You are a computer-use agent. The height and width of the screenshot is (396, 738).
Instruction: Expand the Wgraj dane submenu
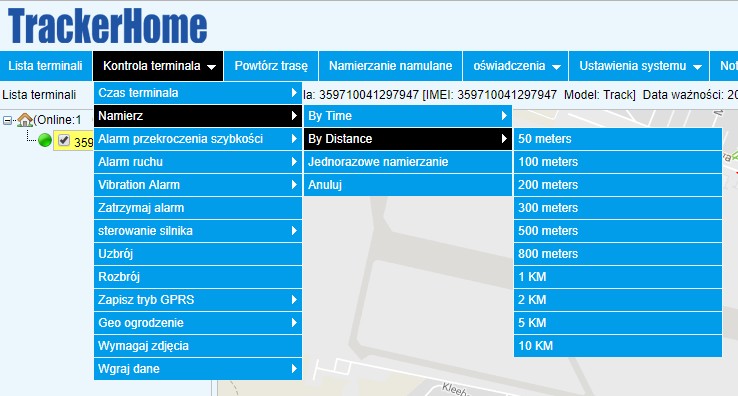(x=198, y=369)
